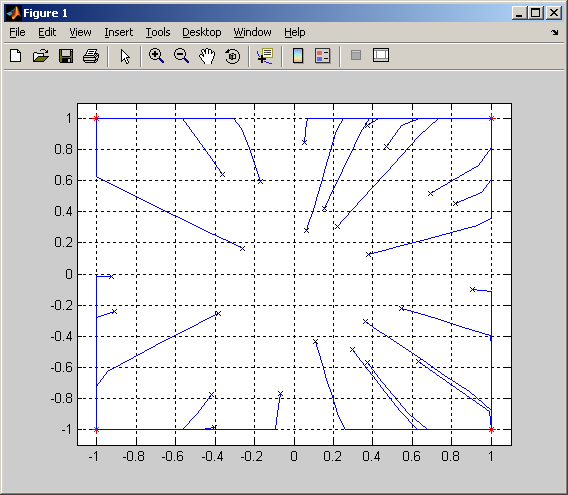Open the File menu
Viewport: 568px width, 495px height.
17,32
